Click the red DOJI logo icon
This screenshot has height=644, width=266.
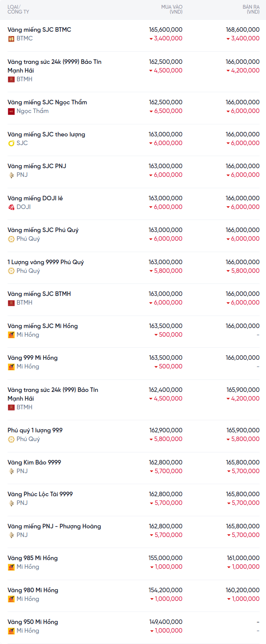(x=11, y=207)
